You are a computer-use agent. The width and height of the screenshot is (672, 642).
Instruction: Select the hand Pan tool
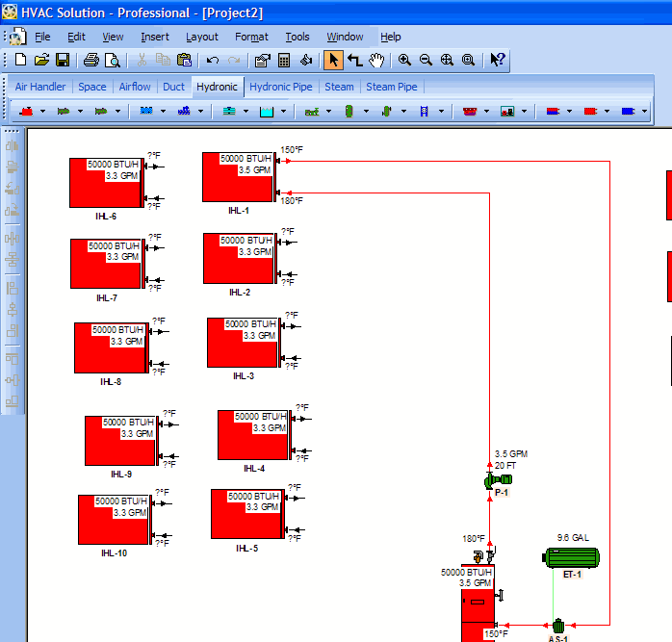pos(376,60)
